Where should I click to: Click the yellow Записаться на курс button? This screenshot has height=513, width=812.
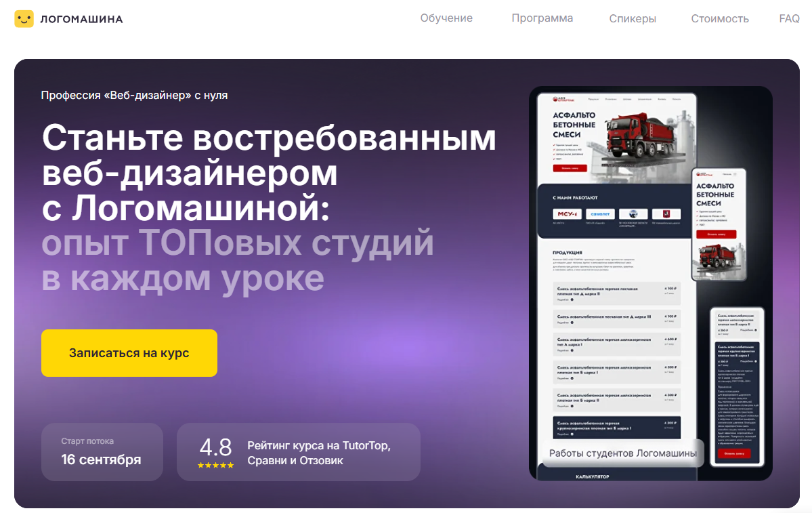click(x=129, y=353)
